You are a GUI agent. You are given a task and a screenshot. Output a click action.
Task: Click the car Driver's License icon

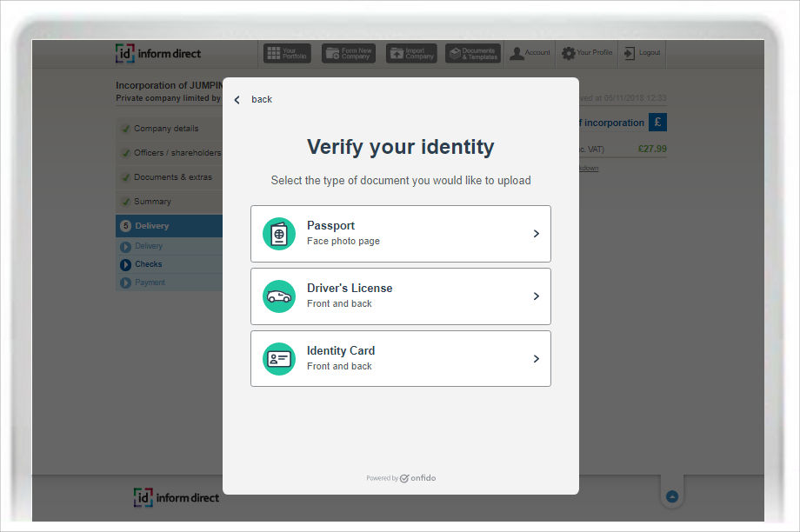point(279,296)
